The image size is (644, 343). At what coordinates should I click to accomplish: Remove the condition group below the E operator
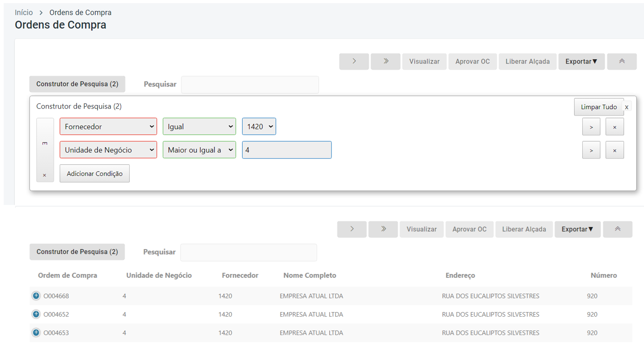click(44, 175)
